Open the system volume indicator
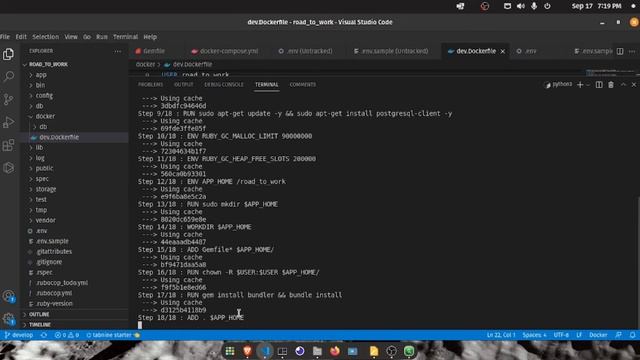The width and height of the screenshot is (640, 360). coord(520,6)
